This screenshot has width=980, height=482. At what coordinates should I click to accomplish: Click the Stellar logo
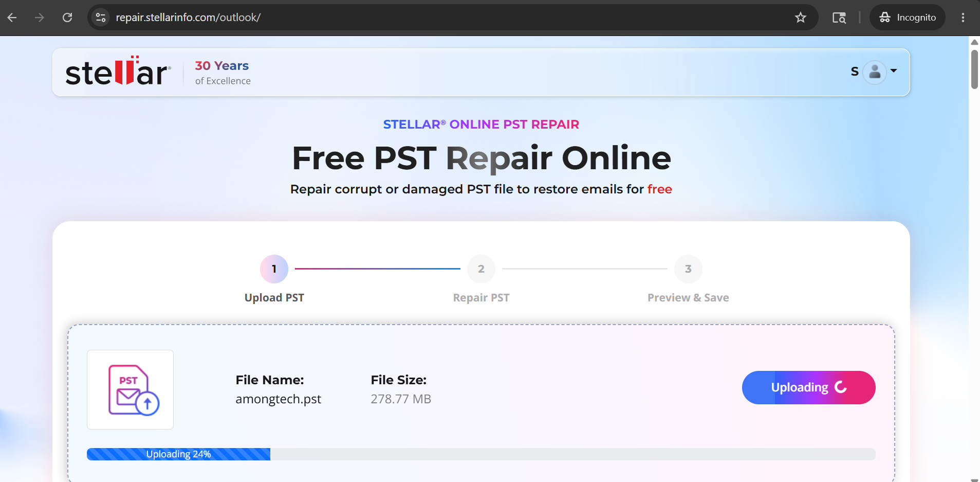click(x=118, y=71)
